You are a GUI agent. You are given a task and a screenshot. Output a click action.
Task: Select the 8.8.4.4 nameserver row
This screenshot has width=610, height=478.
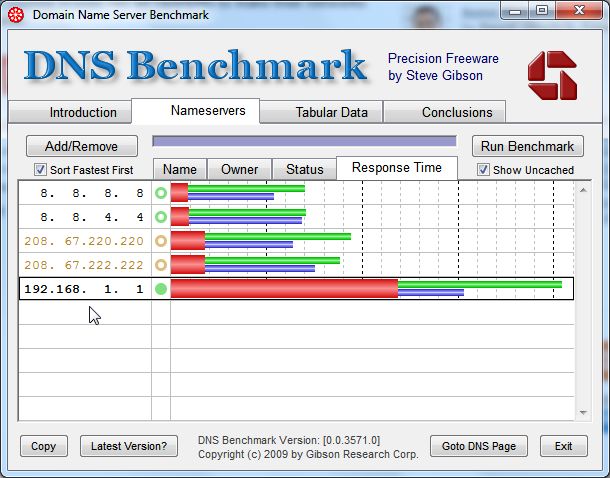[296, 217]
